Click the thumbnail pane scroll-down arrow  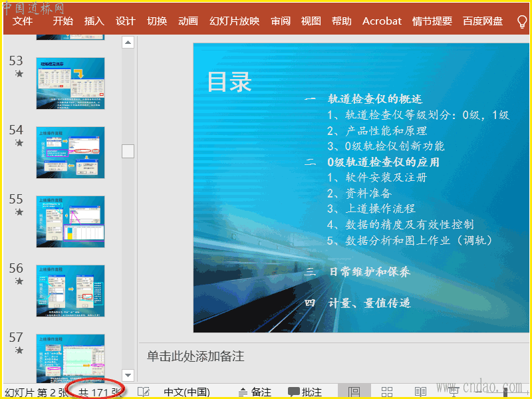click(128, 375)
